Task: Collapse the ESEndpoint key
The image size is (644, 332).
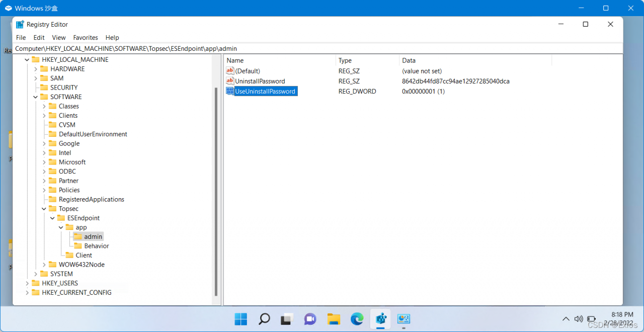Action: point(52,218)
